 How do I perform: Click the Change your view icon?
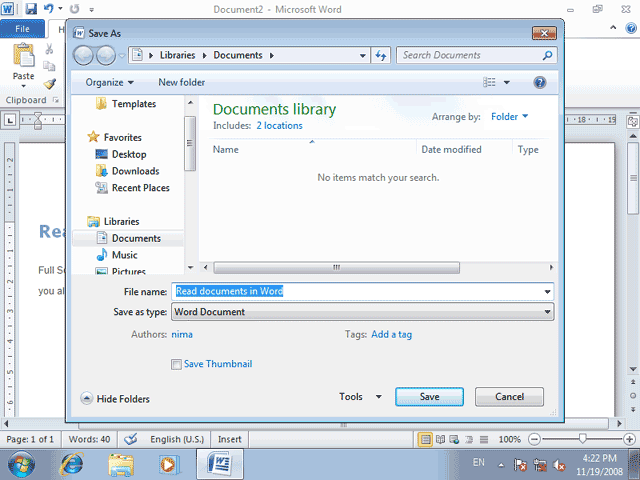[x=489, y=82]
